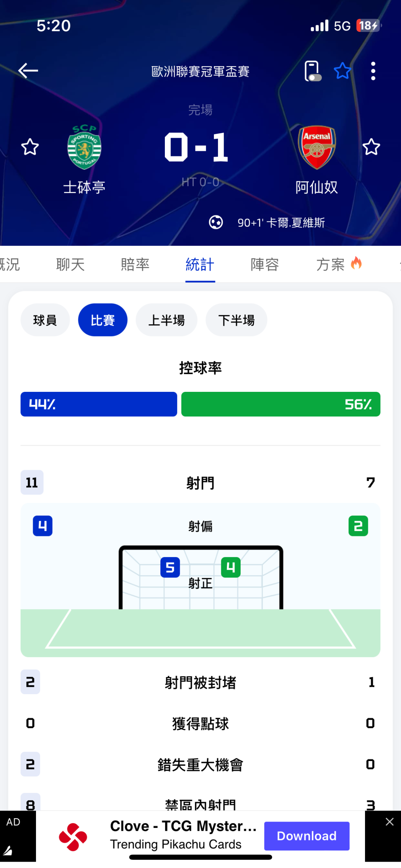Switch to the 聊天 tab
Image resolution: width=401 pixels, height=868 pixels.
click(x=71, y=265)
